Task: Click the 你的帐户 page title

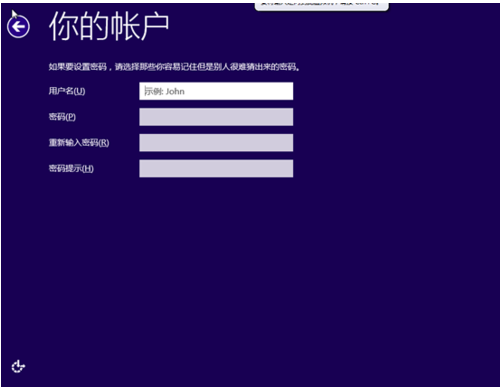Action: tap(109, 26)
